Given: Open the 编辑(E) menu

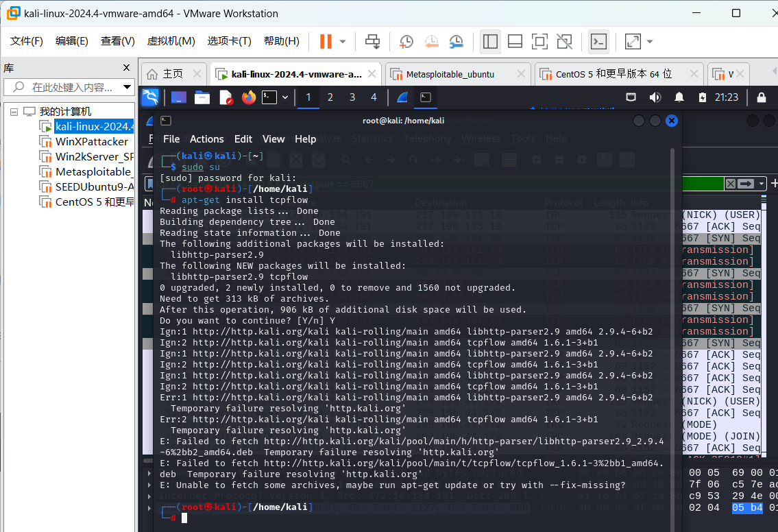Looking at the screenshot, I should [71, 40].
